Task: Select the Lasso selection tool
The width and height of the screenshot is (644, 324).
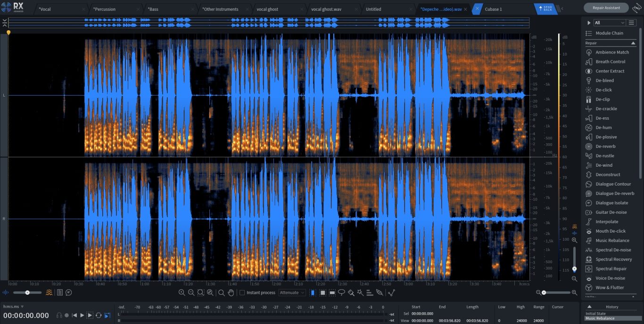Action: click(x=341, y=292)
